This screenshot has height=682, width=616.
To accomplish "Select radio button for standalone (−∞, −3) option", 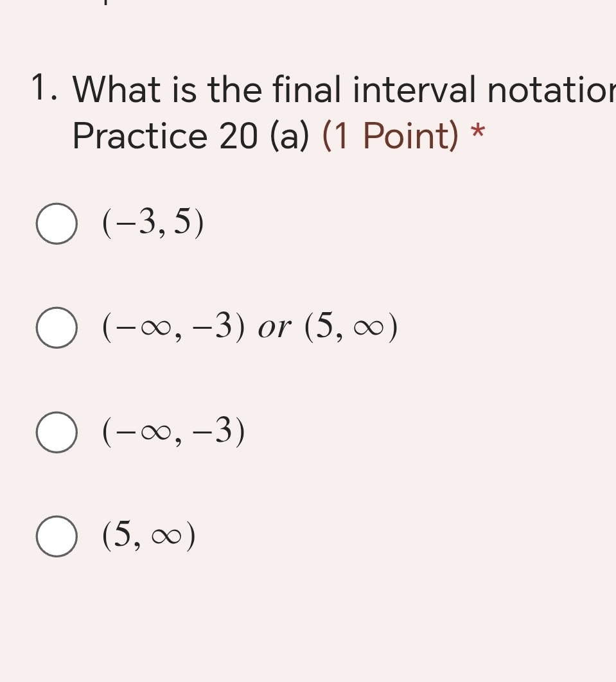I will [57, 432].
